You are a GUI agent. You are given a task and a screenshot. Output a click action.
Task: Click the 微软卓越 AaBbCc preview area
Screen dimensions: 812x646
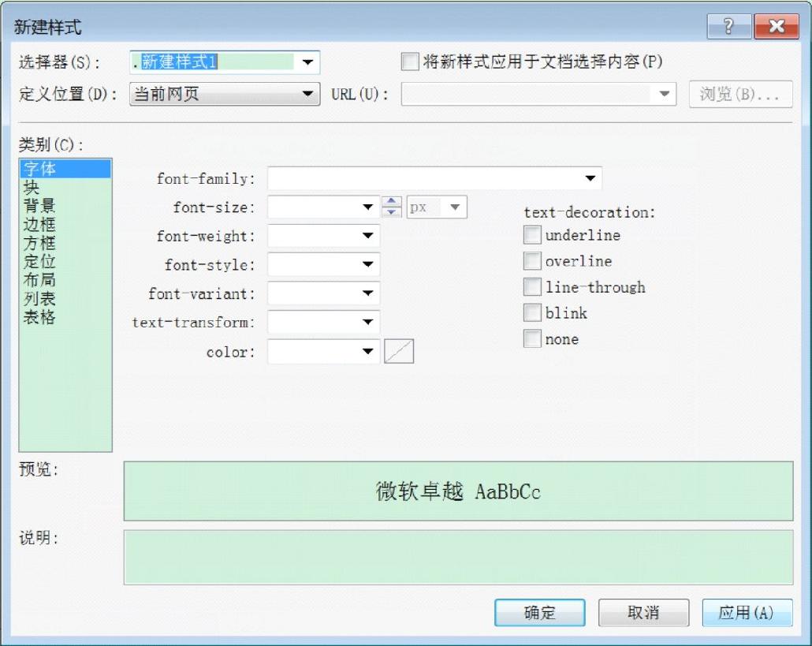click(x=458, y=491)
